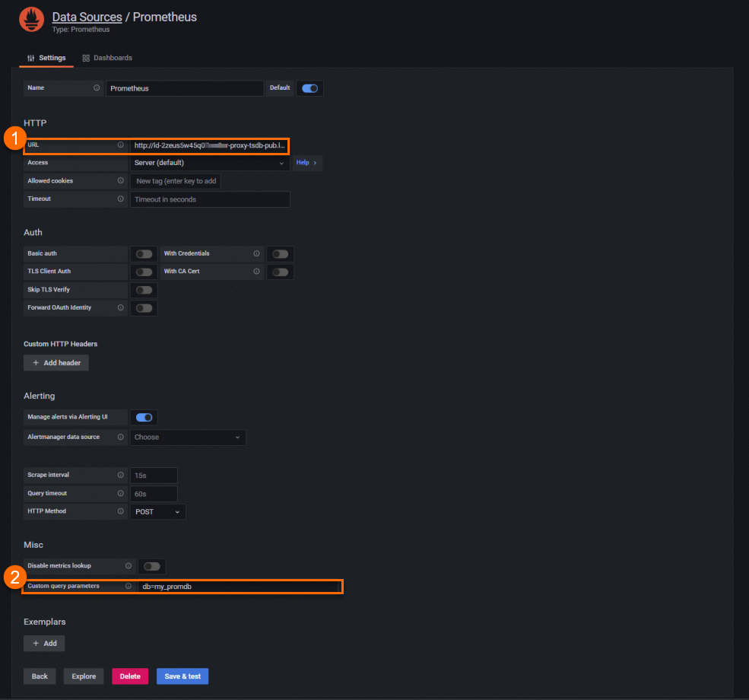Click info icon next to With CA Cert
The image size is (749, 700).
(256, 272)
